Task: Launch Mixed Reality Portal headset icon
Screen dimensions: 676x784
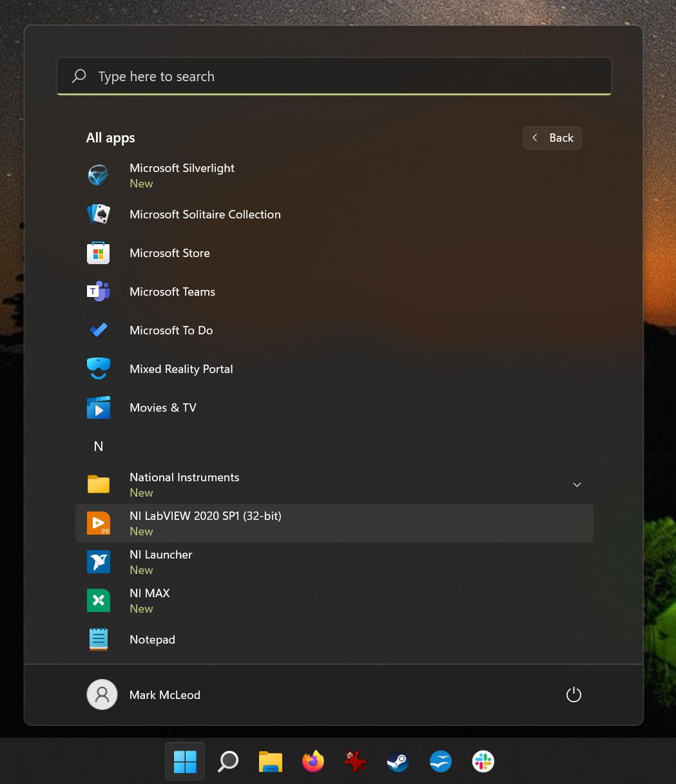Action: pos(99,368)
